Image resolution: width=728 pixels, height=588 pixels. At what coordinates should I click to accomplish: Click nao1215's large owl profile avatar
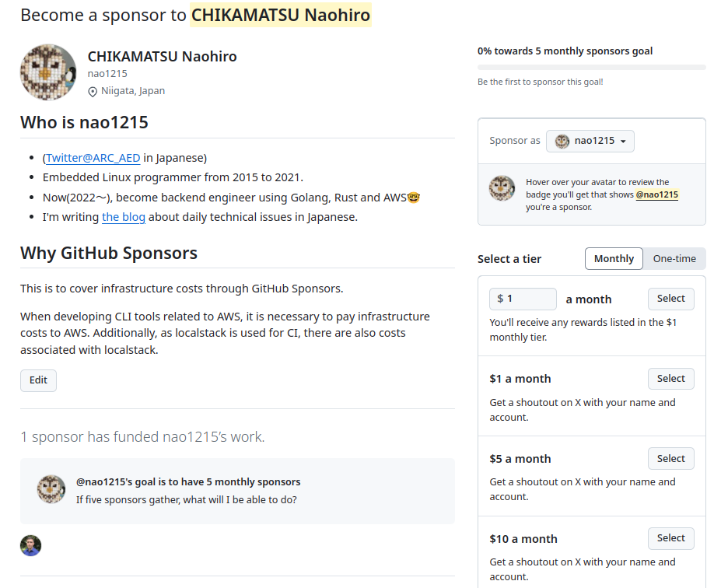coord(48,72)
